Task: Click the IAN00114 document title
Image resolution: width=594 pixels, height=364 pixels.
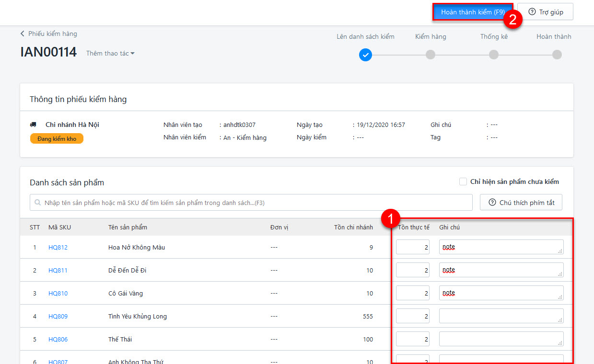Action: coord(48,52)
